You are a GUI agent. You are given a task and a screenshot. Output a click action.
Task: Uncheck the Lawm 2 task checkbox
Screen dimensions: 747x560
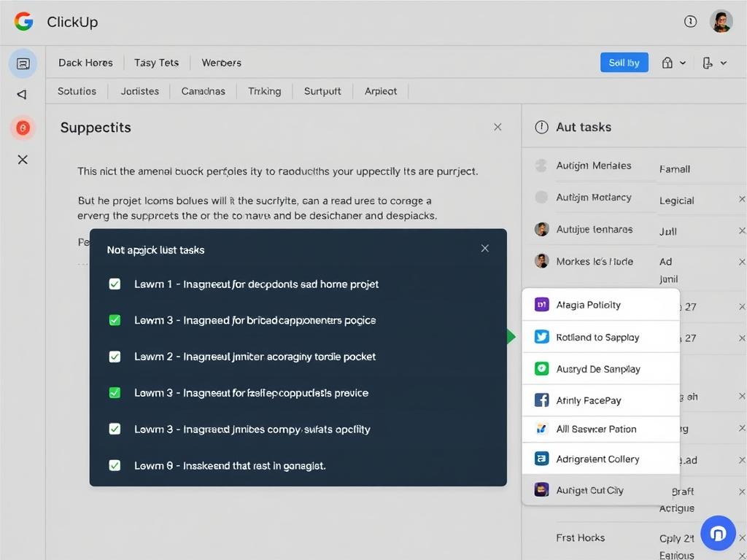pos(115,357)
